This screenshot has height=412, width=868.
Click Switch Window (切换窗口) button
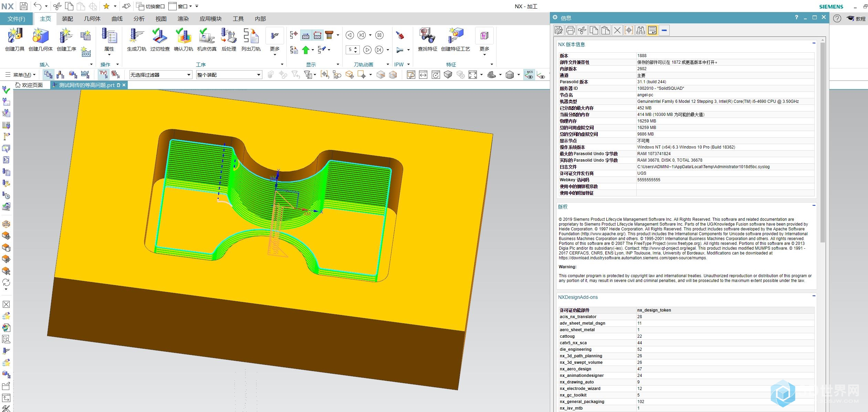tap(151, 6)
